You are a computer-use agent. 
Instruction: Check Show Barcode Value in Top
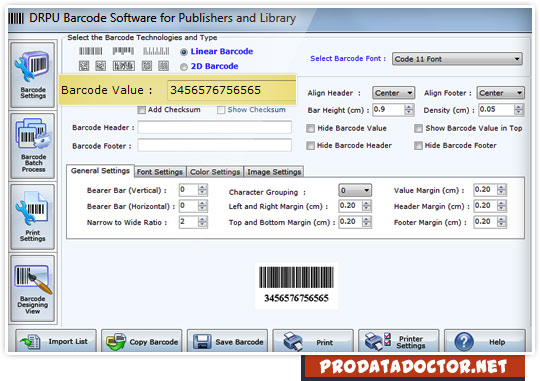[x=418, y=128]
